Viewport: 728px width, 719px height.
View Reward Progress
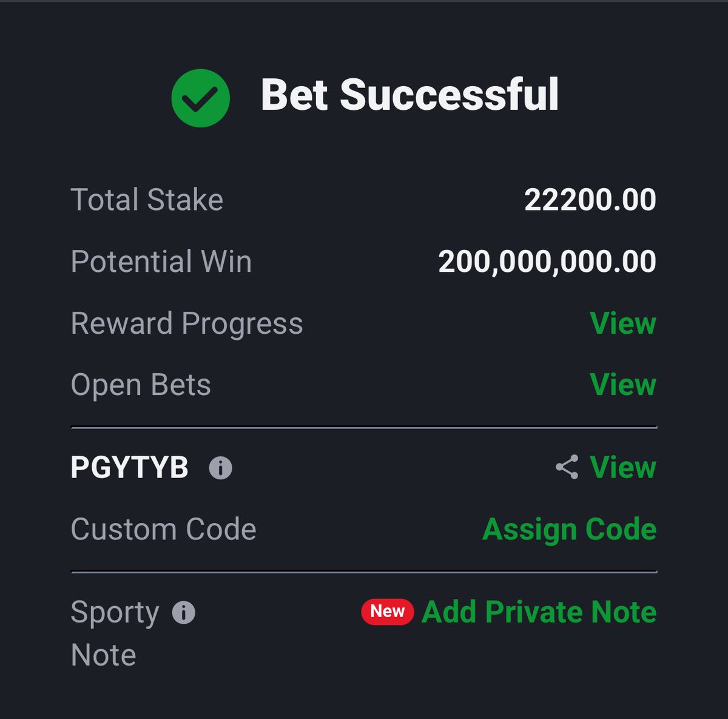623,323
